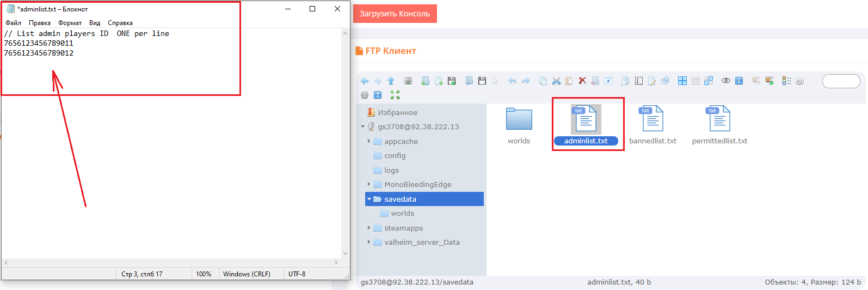
Task: Go up to the parent folder
Action: pos(391,81)
